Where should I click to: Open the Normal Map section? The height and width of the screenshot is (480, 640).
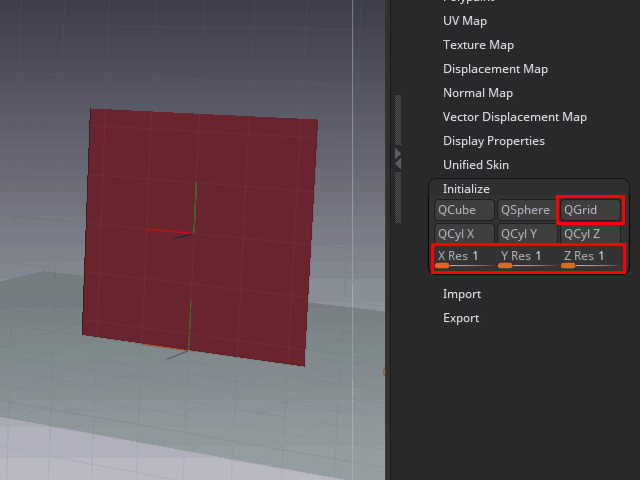click(x=477, y=93)
